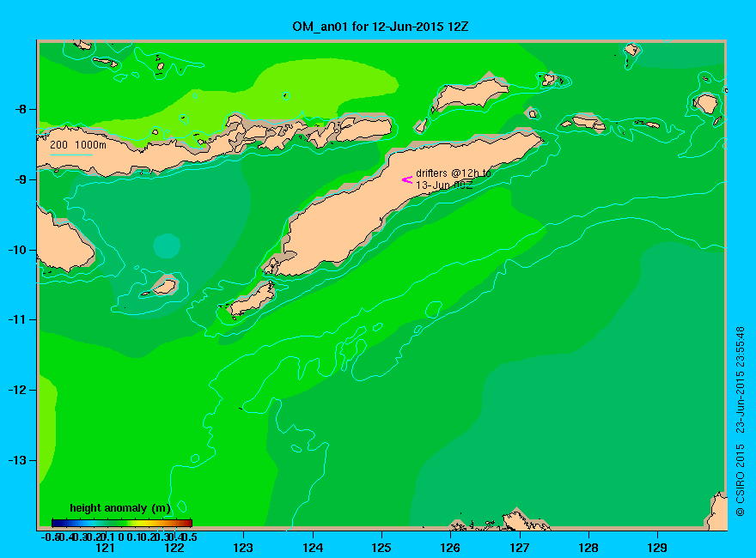Click latitude label "-13" on the left axis
Screen dimensions: 756x558
tap(17, 460)
